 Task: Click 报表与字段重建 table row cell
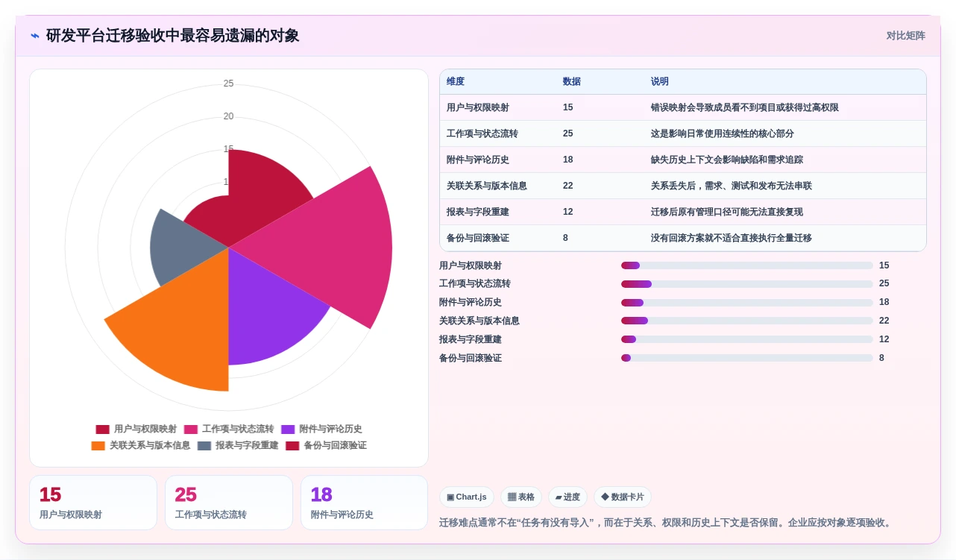pos(478,213)
